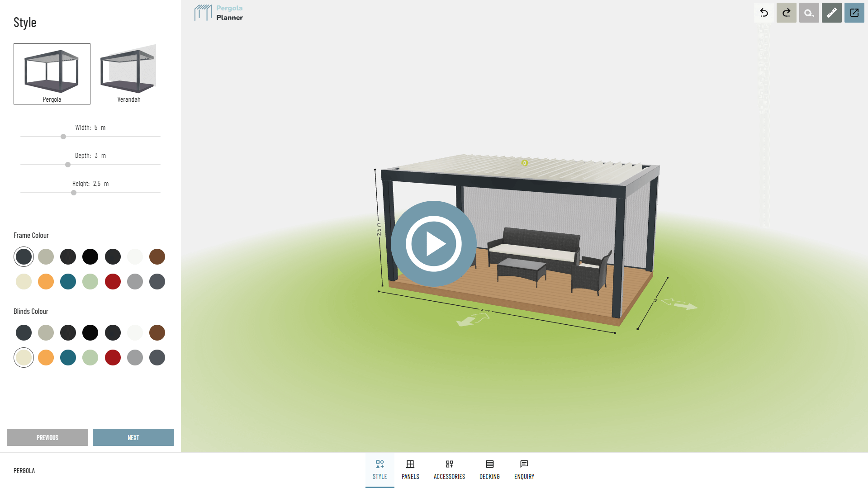Click the Depth slider handle
The height and width of the screenshot is (488, 868).
[68, 165]
